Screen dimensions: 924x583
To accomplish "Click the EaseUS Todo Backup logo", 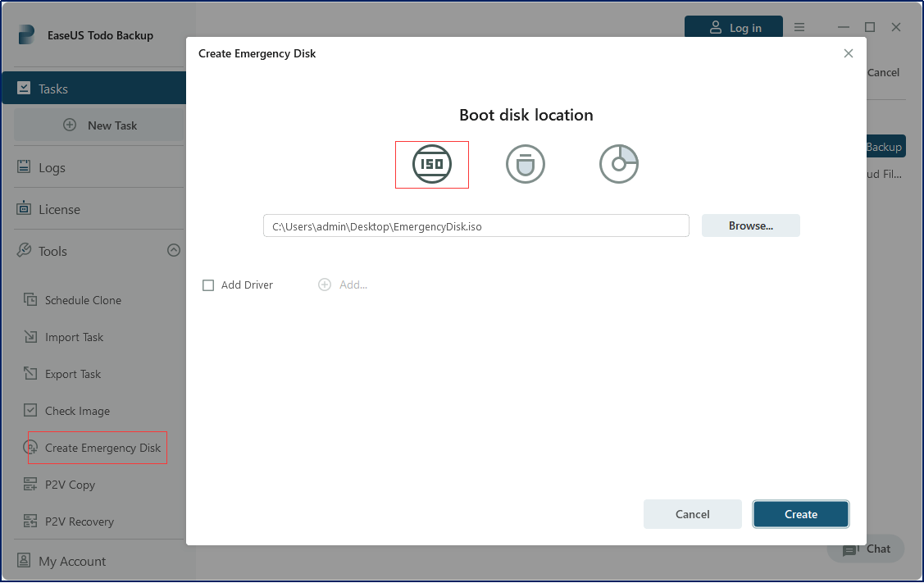I will click(26, 34).
